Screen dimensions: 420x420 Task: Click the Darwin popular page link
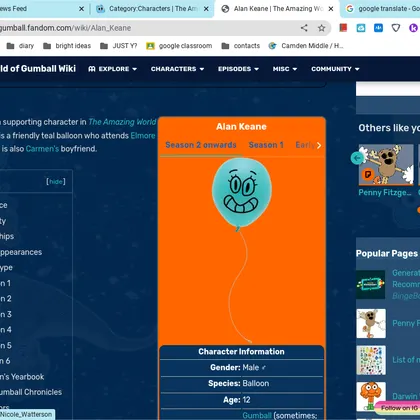tap(406, 396)
